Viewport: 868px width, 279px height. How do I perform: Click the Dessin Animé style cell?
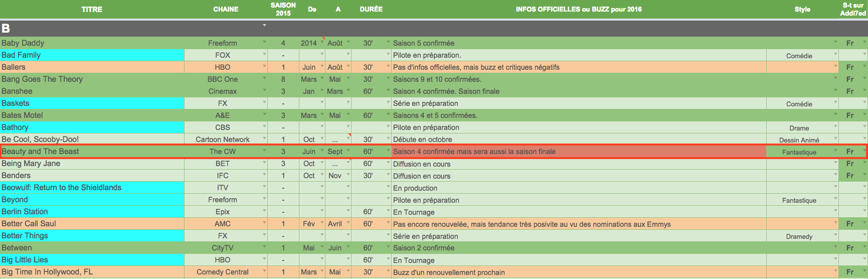pyautogui.click(x=799, y=140)
